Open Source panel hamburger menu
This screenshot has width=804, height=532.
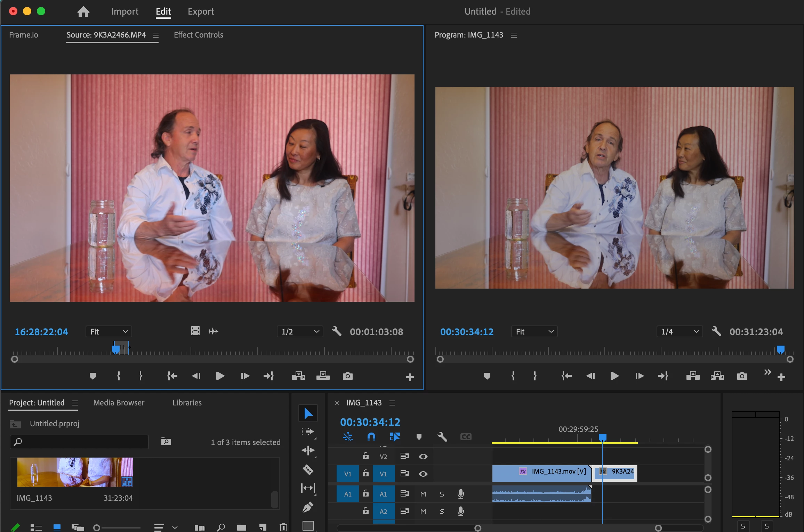156,35
